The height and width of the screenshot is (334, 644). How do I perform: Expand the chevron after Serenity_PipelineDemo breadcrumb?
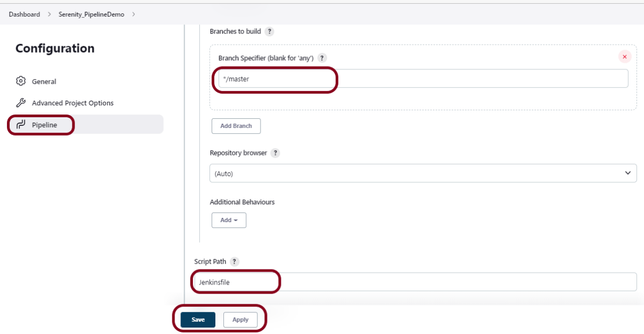(x=133, y=15)
